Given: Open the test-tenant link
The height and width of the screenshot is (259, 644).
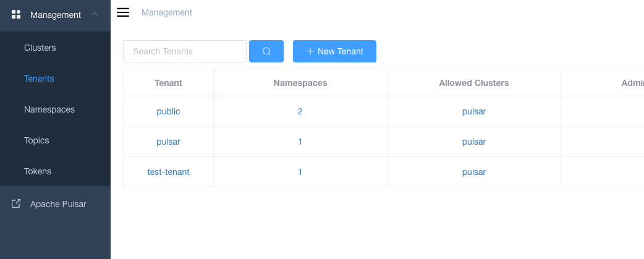Looking at the screenshot, I should pos(168,172).
